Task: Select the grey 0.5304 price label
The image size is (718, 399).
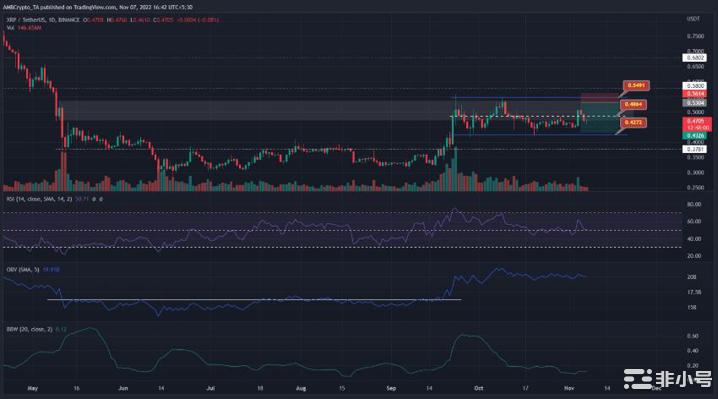Action: (694, 103)
